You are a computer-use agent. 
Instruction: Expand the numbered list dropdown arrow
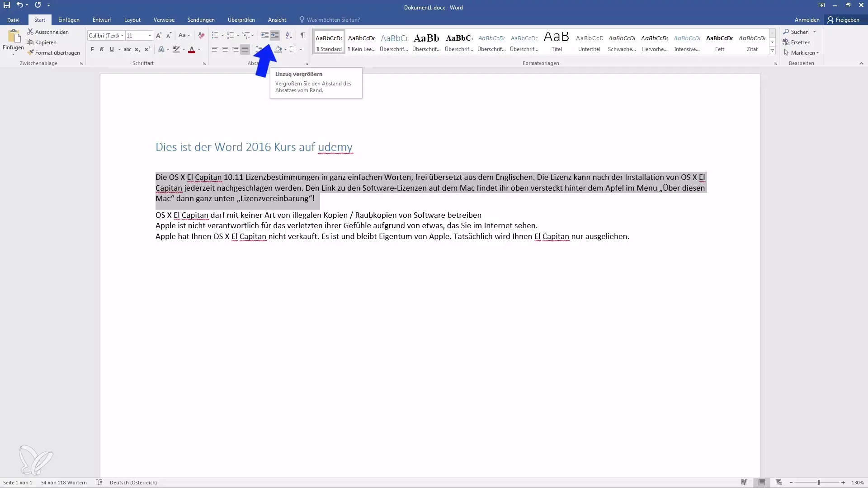(238, 35)
